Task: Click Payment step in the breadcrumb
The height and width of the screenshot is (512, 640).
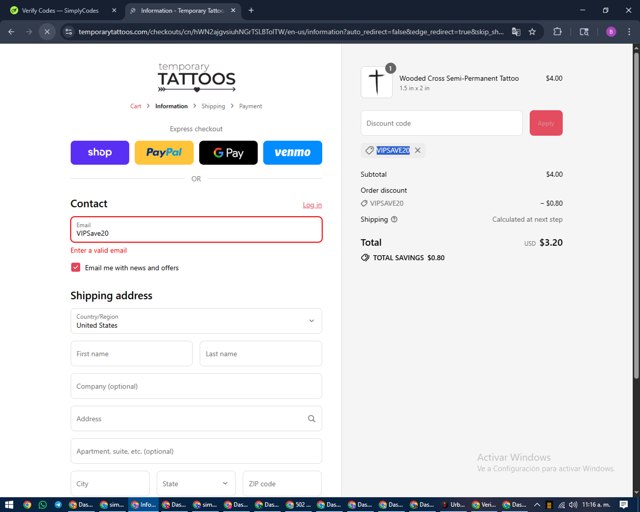Action: [x=250, y=106]
